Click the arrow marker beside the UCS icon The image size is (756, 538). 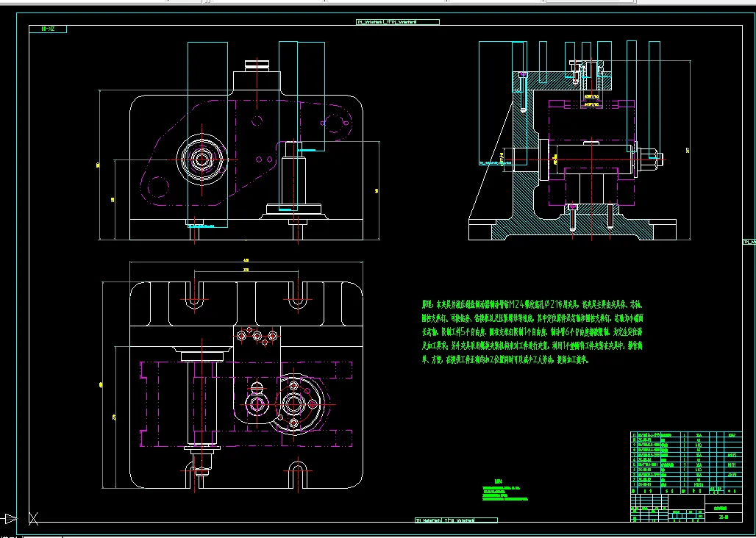coord(10,518)
